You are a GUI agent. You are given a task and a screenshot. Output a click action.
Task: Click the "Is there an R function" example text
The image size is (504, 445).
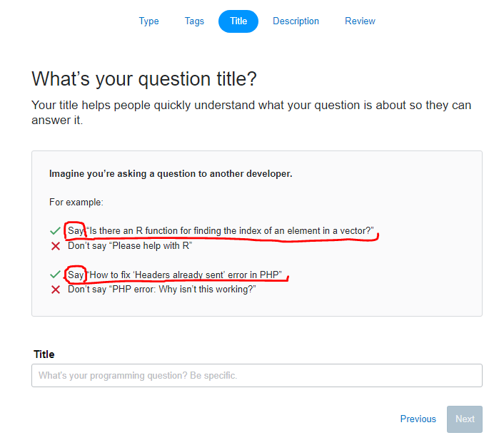pyautogui.click(x=230, y=231)
